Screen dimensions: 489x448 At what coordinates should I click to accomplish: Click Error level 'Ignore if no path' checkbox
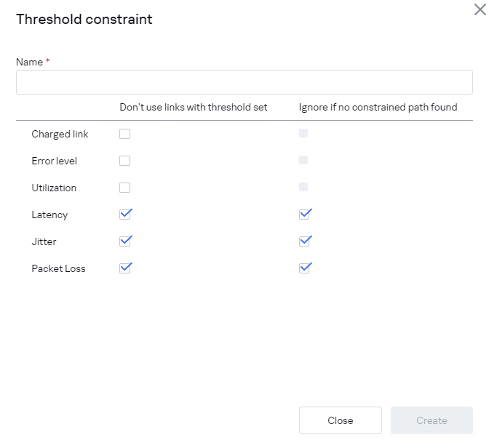pos(303,160)
